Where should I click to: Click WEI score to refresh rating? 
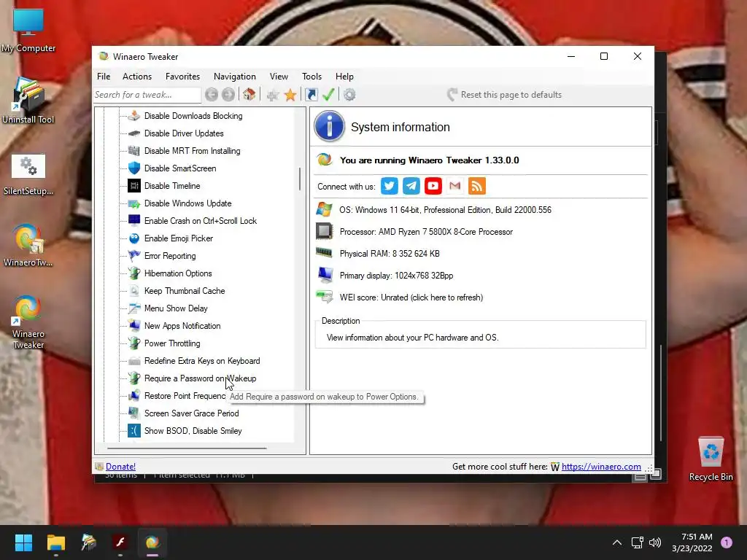point(411,297)
